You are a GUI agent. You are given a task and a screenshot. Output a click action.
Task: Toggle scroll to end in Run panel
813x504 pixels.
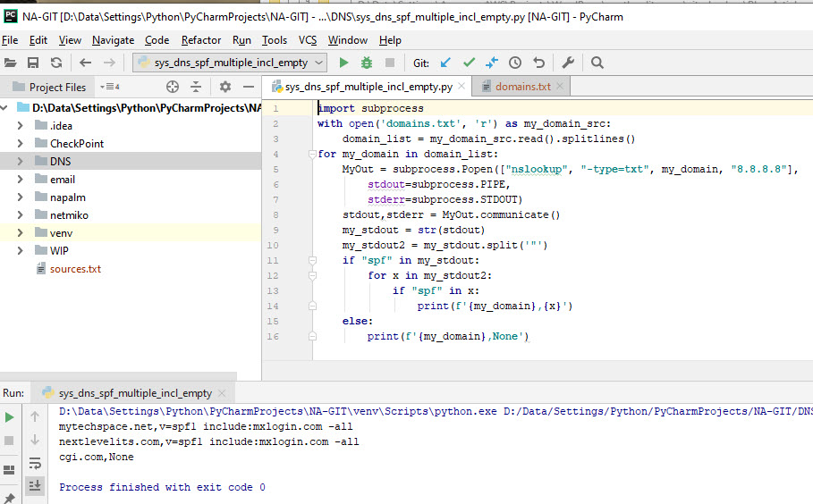tap(35, 485)
